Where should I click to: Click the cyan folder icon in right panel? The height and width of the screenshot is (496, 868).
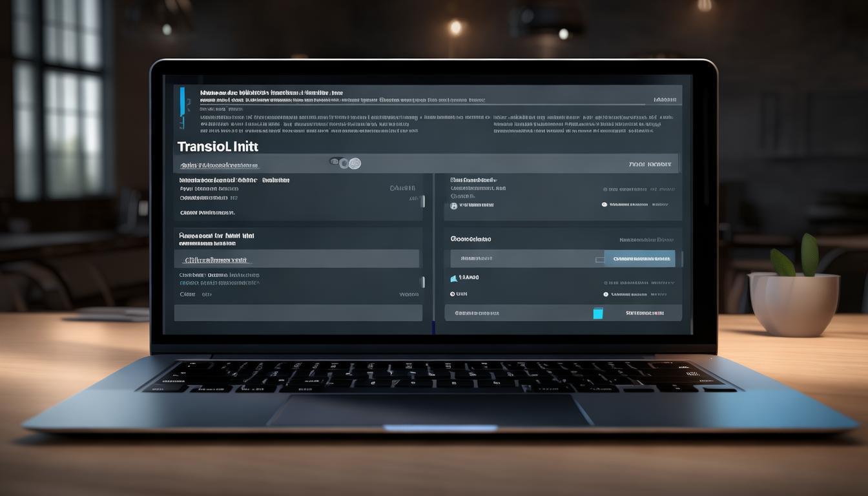pyautogui.click(x=454, y=278)
